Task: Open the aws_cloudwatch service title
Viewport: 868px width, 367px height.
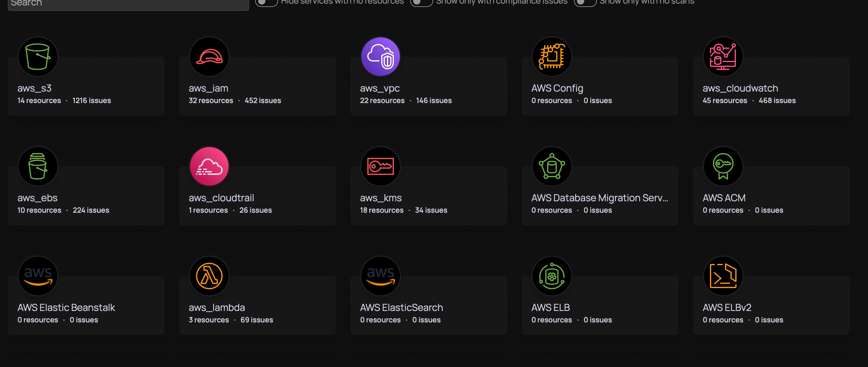Action: click(x=740, y=88)
